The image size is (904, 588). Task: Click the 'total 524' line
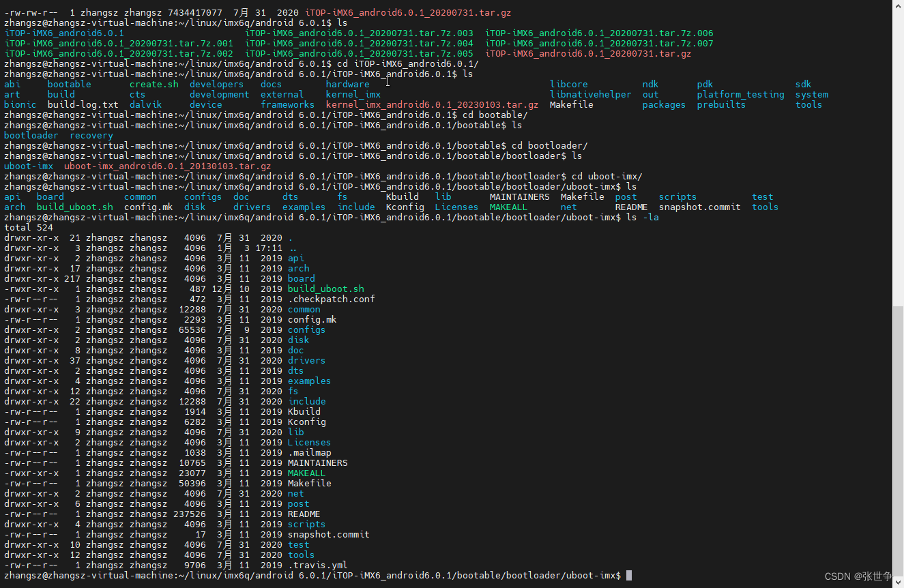(29, 228)
